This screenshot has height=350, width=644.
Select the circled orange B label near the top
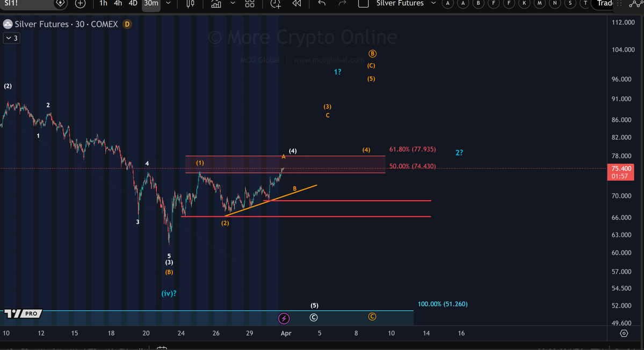tap(372, 54)
